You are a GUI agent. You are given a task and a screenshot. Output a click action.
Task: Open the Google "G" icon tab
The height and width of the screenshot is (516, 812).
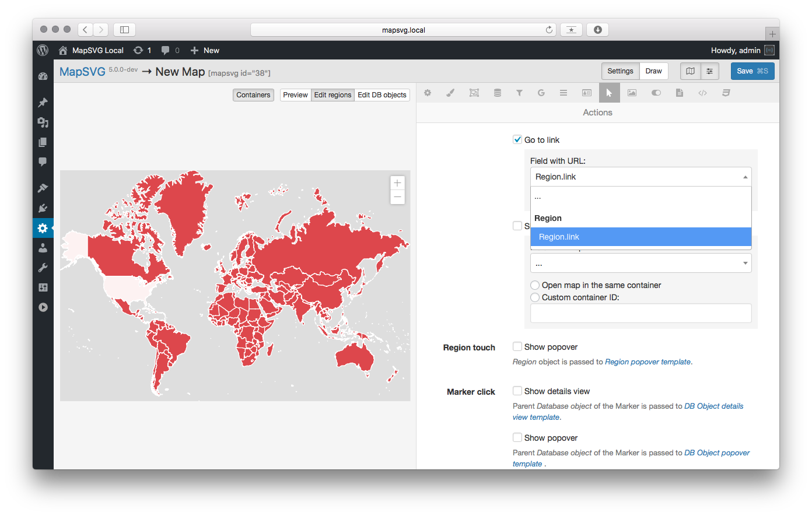tap(541, 93)
